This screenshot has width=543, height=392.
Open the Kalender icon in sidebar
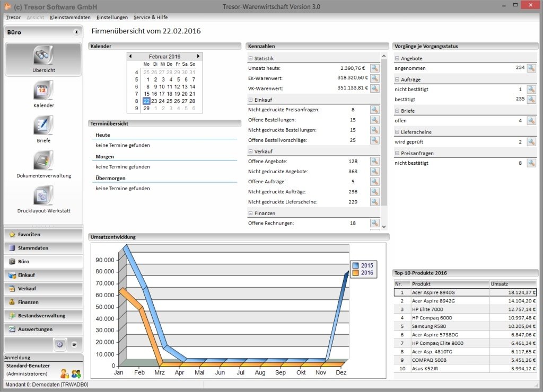43,91
